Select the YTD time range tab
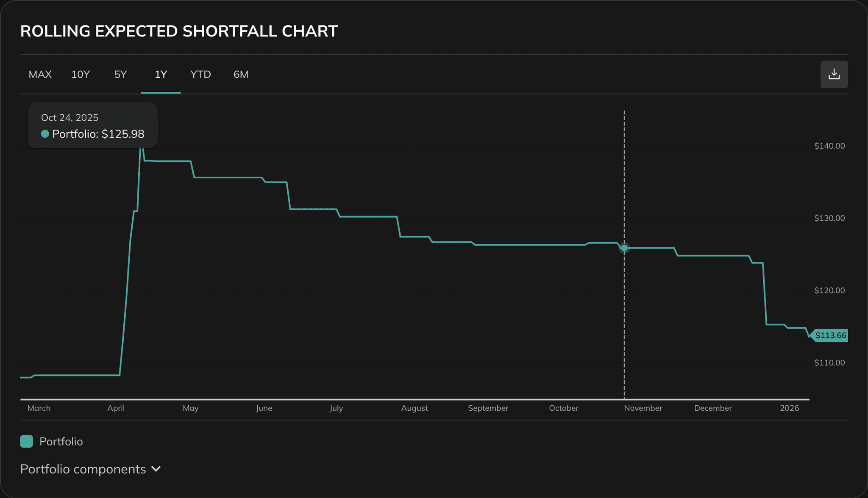Image resolution: width=868 pixels, height=498 pixels. click(200, 74)
